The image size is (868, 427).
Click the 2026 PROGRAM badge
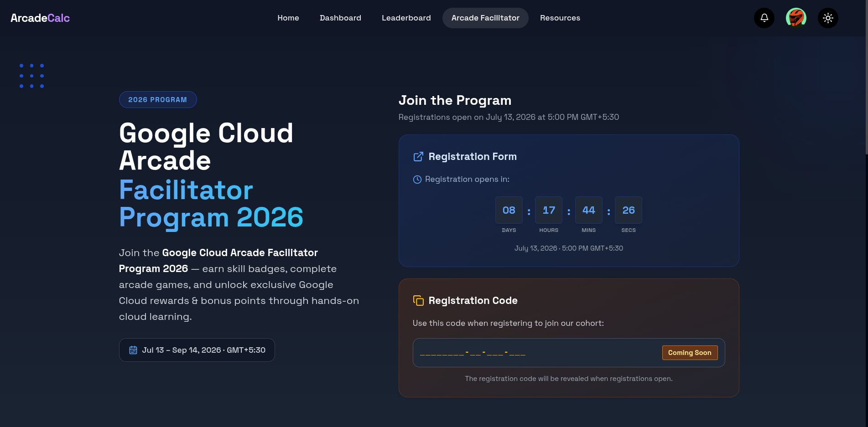coord(158,100)
